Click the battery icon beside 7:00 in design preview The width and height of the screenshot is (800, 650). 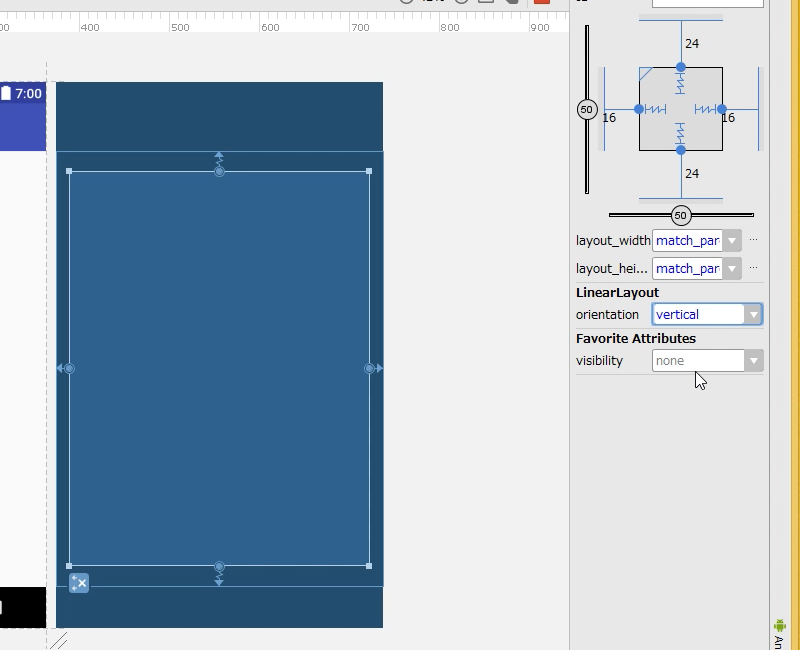pyautogui.click(x=6, y=93)
